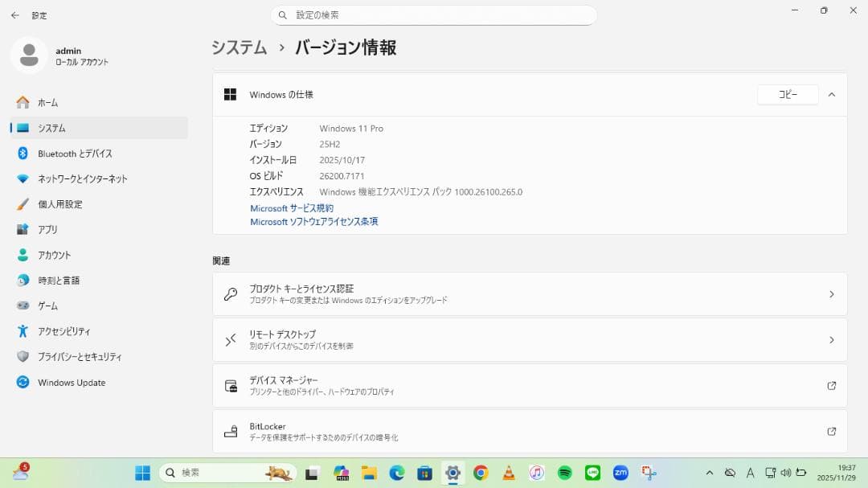The image size is (868, 488).
Task: Click the Windows logo in the 仕様 header
Action: click(x=231, y=95)
